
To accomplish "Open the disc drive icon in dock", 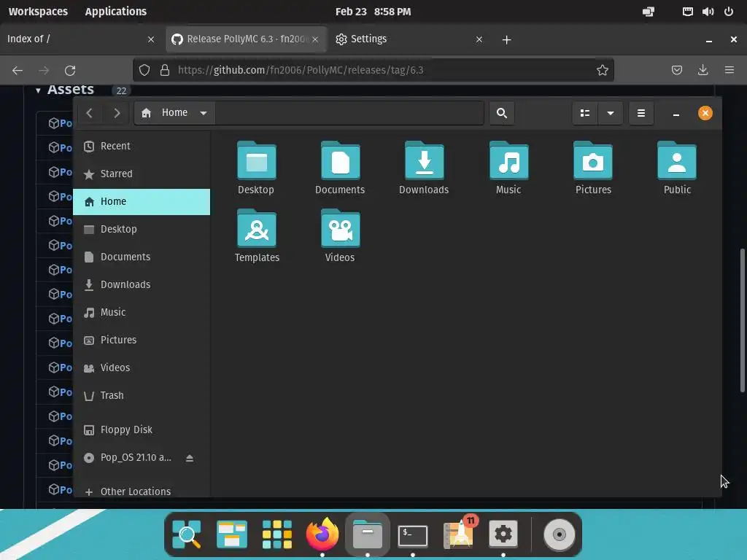I will point(560,534).
